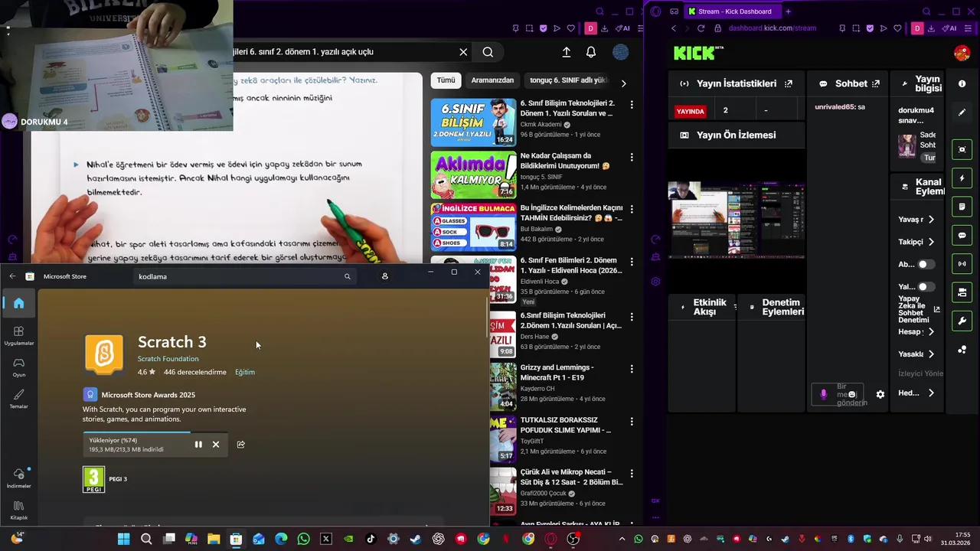980x551 pixels.
Task: Open options menu for Eldivenli Hoca video
Action: click(632, 263)
